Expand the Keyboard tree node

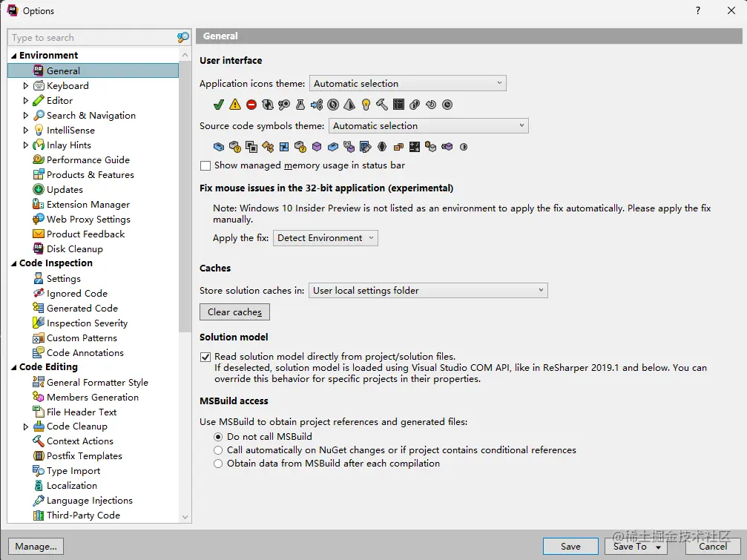point(26,86)
